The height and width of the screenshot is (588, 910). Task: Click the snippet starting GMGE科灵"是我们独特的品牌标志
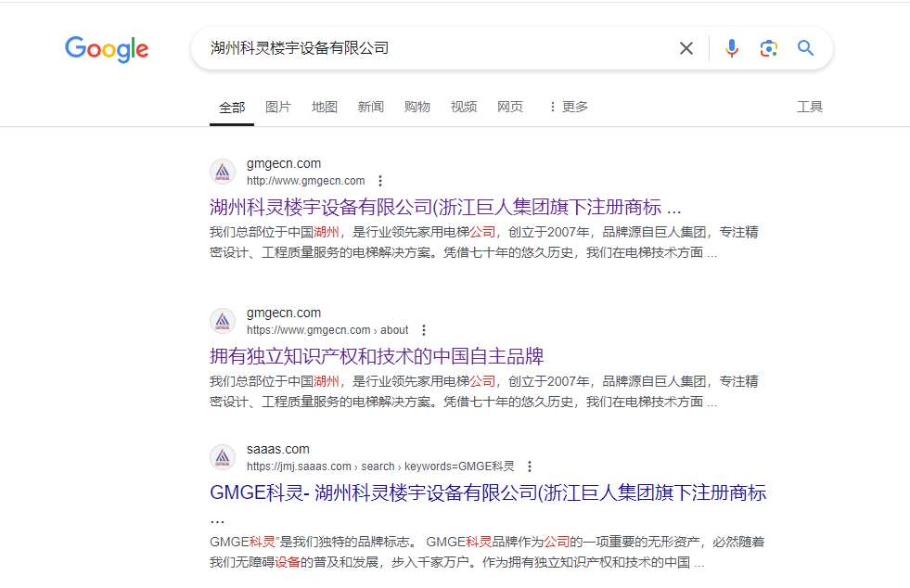point(487,552)
